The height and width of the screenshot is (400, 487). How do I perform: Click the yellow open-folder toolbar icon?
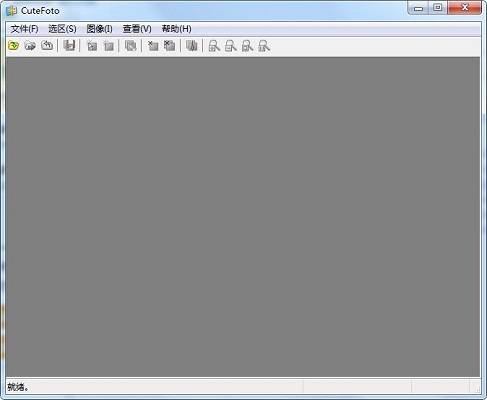[x=14, y=46]
